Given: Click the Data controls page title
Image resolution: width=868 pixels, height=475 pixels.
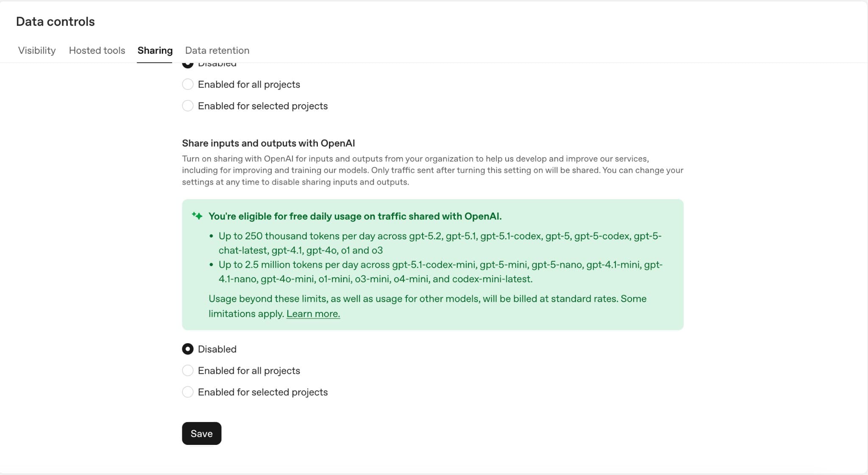Looking at the screenshot, I should pos(56,21).
